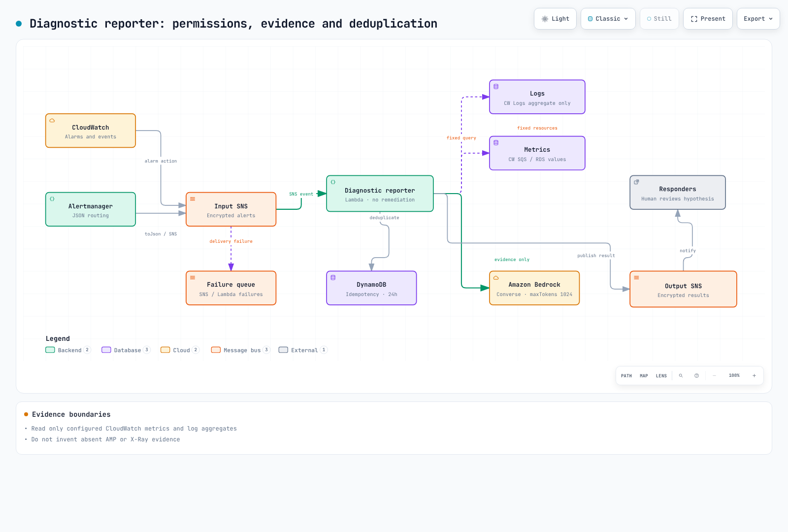Toggle the Light theme button
The width and height of the screenshot is (788, 532).
[x=555, y=19]
